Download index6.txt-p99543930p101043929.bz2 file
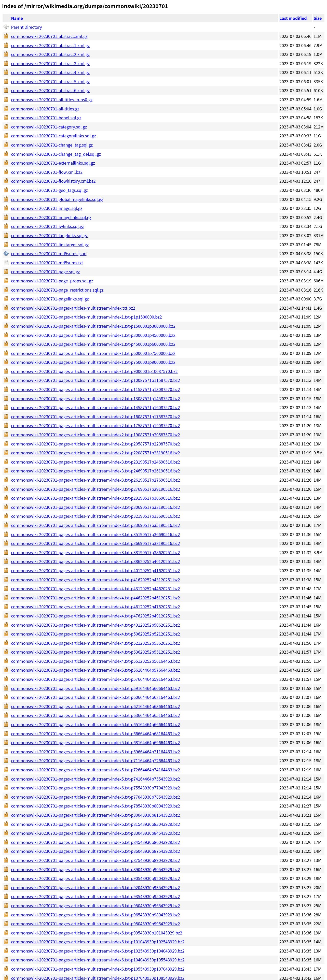 (x=96, y=933)
